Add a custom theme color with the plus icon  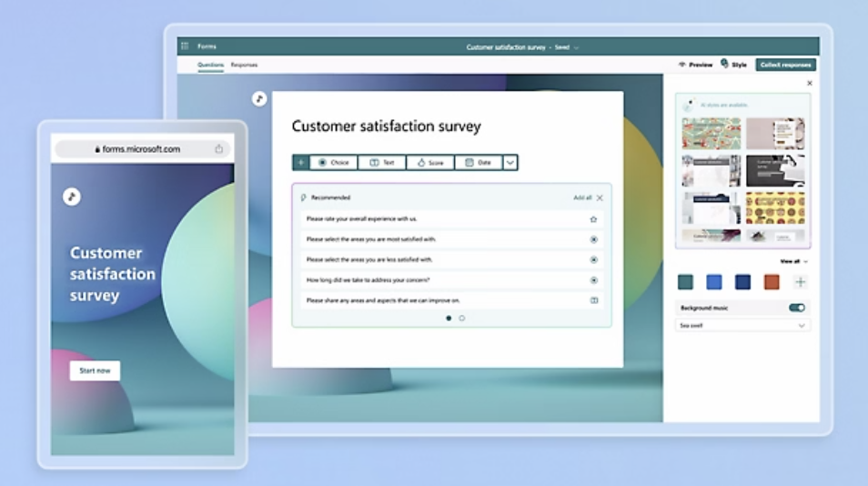801,282
